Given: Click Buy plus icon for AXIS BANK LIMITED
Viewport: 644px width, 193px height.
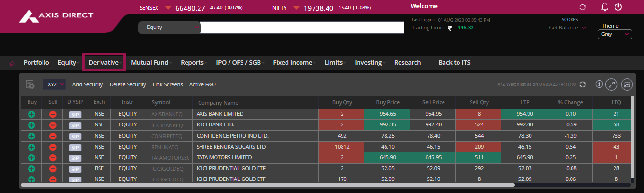Looking at the screenshot, I should click(31, 114).
